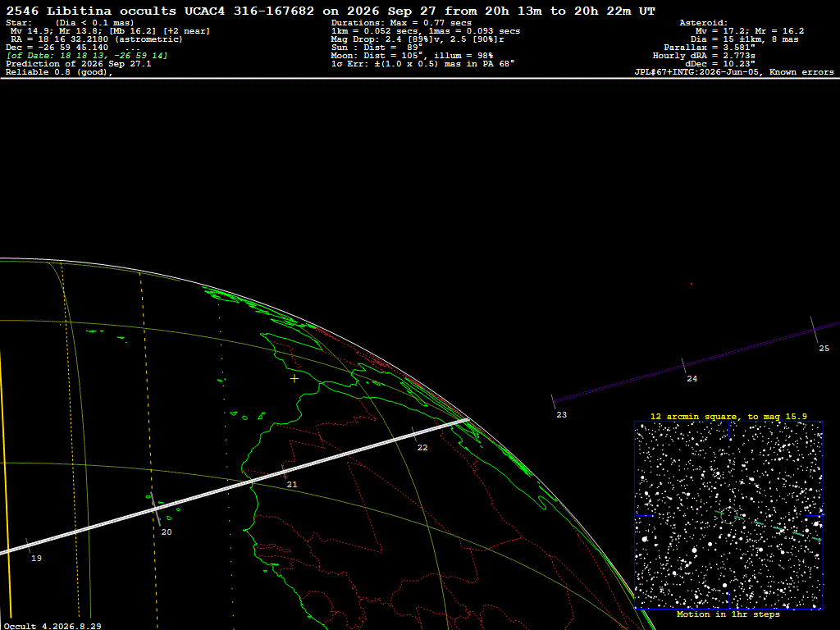This screenshot has width=840, height=630.
Task: Click the end of the white shadow path at Earth's limb
Action: (x=467, y=421)
